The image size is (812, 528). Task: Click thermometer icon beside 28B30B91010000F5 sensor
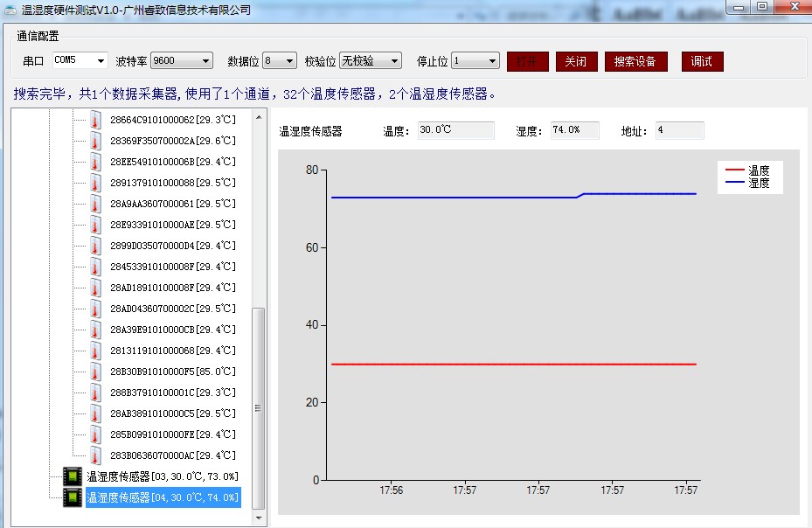[95, 372]
